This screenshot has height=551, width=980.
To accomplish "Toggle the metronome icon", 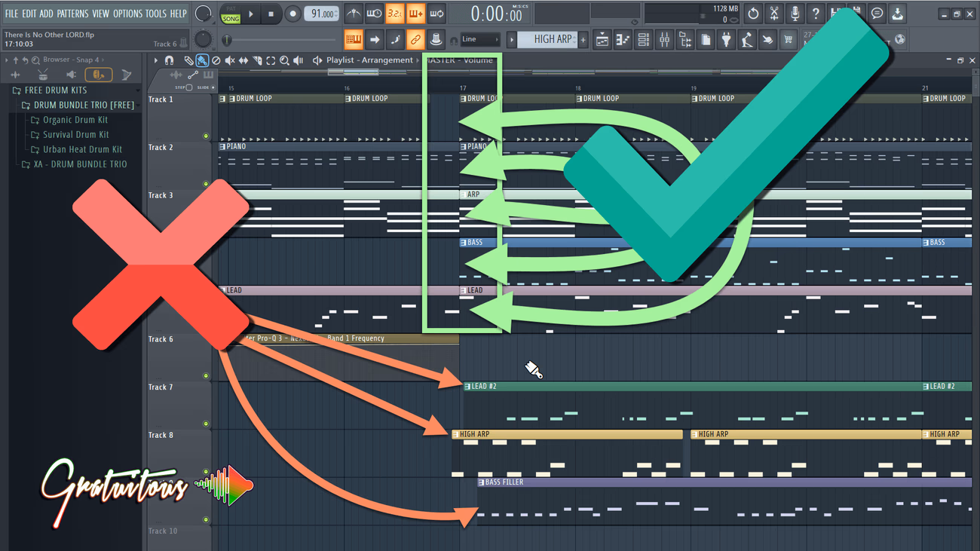I will pos(353,14).
